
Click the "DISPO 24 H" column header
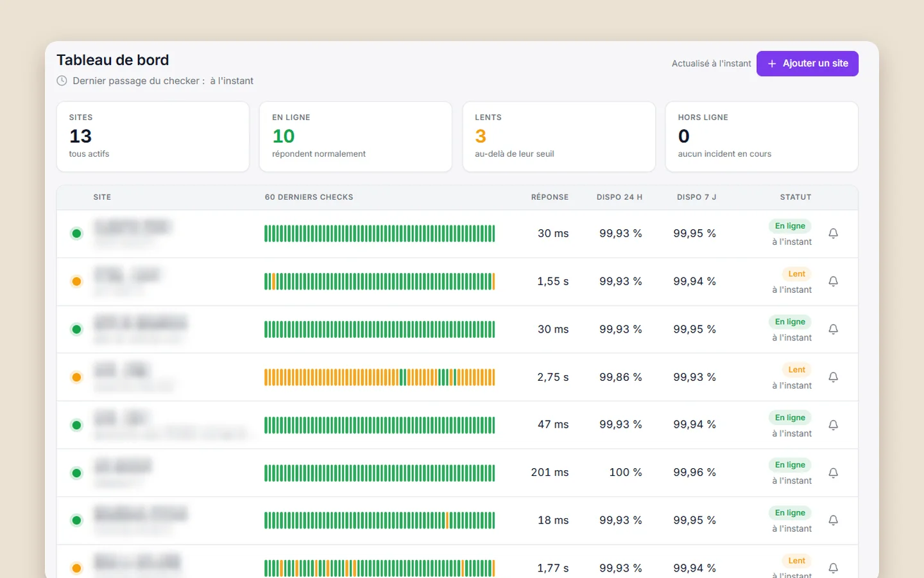click(619, 197)
